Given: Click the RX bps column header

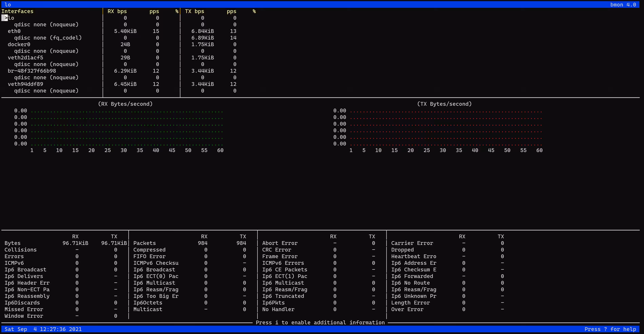Looking at the screenshot, I should click(117, 11).
